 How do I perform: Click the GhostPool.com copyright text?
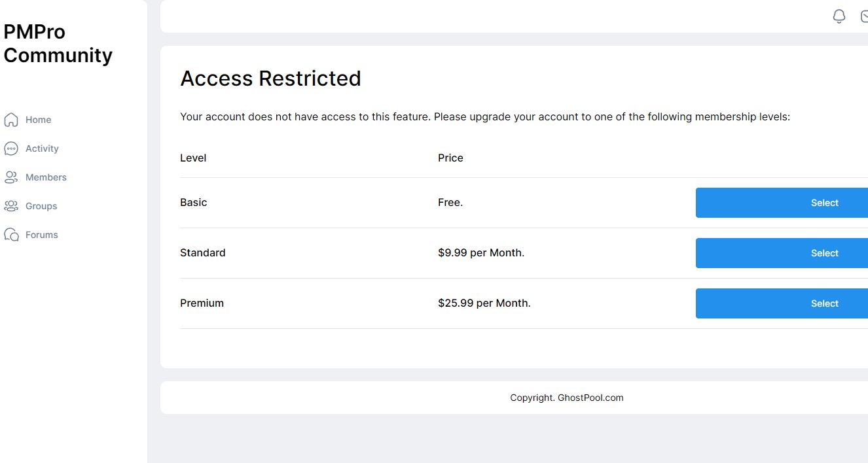(x=567, y=398)
